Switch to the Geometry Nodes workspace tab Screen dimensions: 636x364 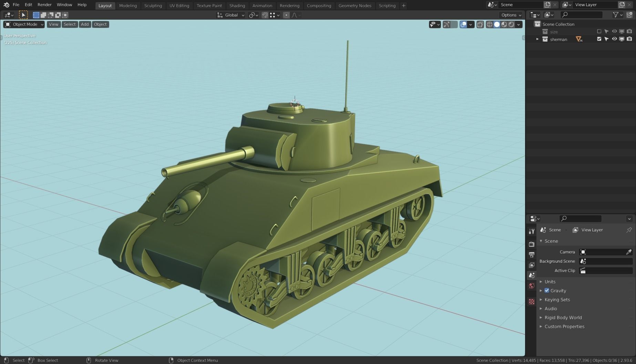pos(355,6)
